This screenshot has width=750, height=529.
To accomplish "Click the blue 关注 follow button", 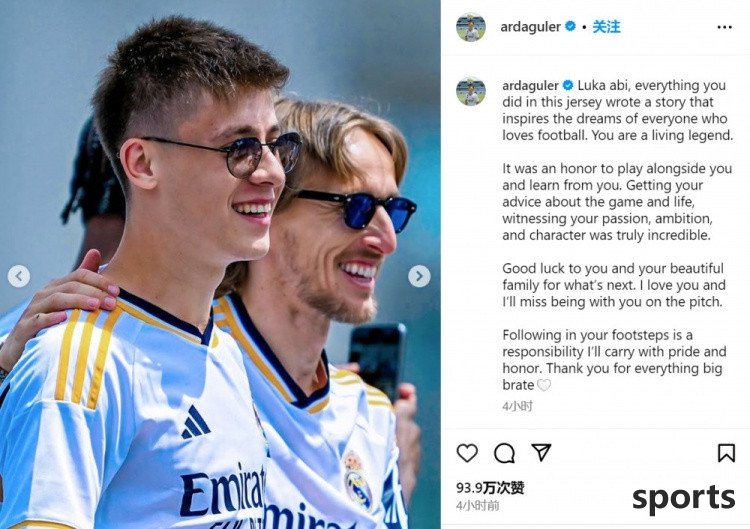I will (x=606, y=27).
